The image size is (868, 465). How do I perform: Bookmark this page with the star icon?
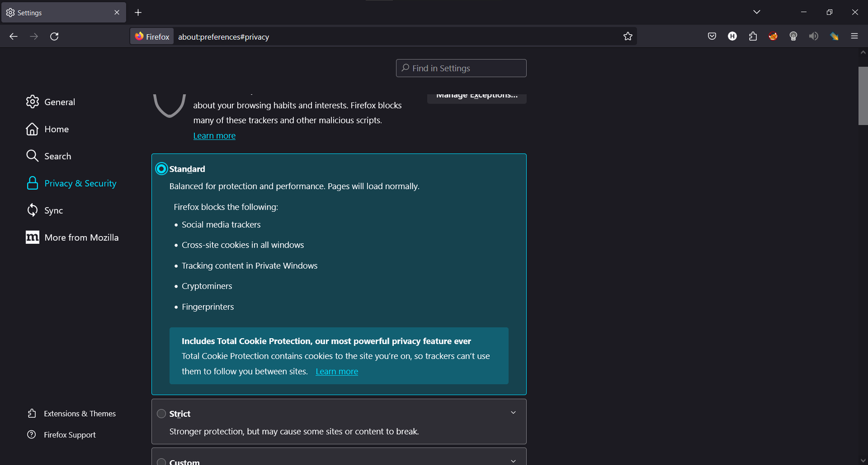pyautogui.click(x=628, y=36)
